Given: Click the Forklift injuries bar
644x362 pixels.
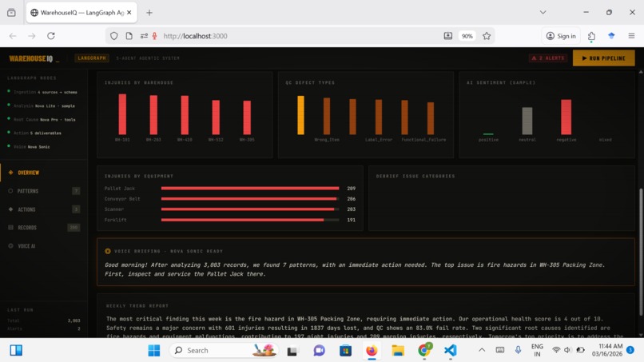Looking at the screenshot, I should [242, 220].
